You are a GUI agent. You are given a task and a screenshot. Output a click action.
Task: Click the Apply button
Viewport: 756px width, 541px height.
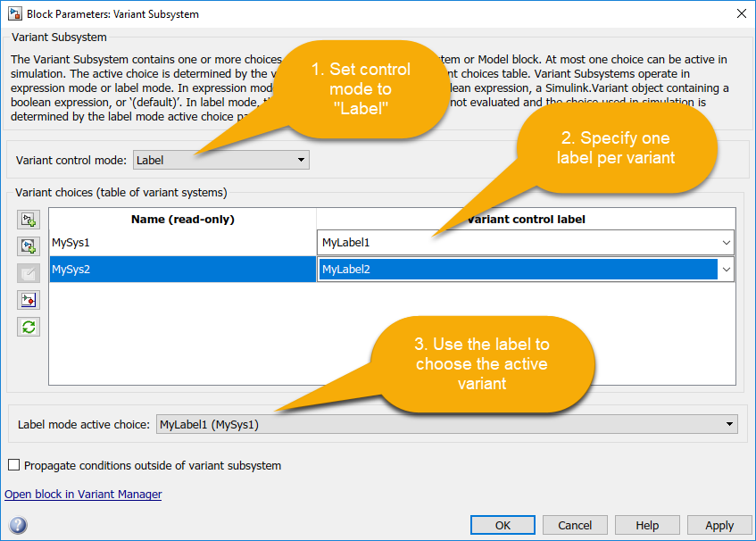(719, 525)
